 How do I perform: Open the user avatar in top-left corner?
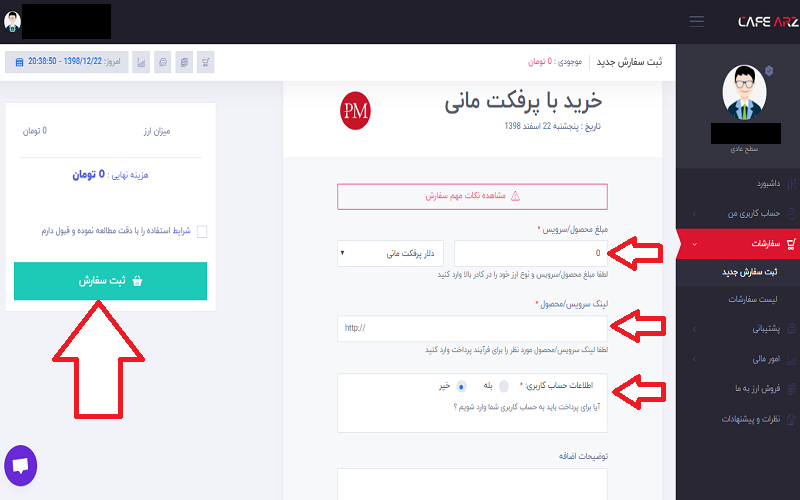pos(12,22)
